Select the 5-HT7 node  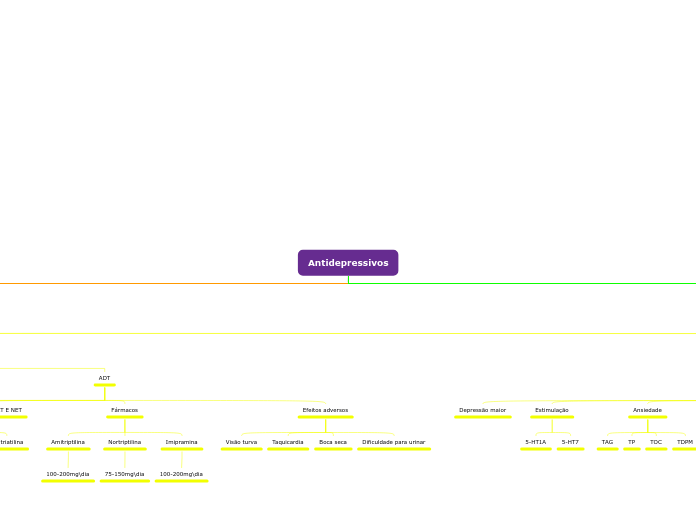point(570,442)
